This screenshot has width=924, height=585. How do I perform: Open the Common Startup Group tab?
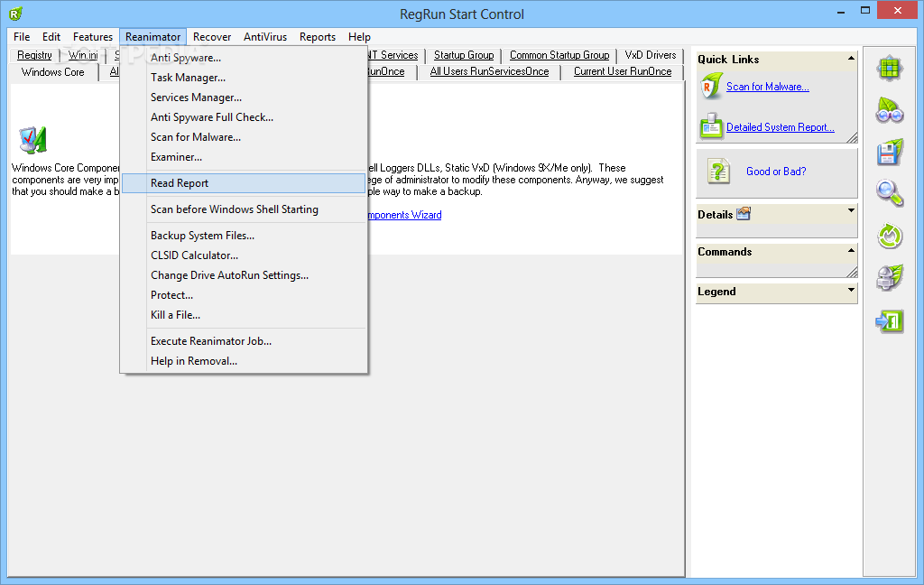[x=559, y=55]
